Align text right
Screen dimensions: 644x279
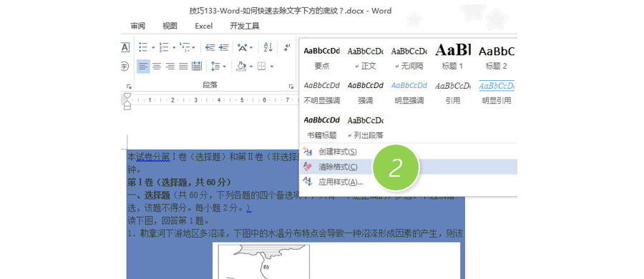coord(170,66)
